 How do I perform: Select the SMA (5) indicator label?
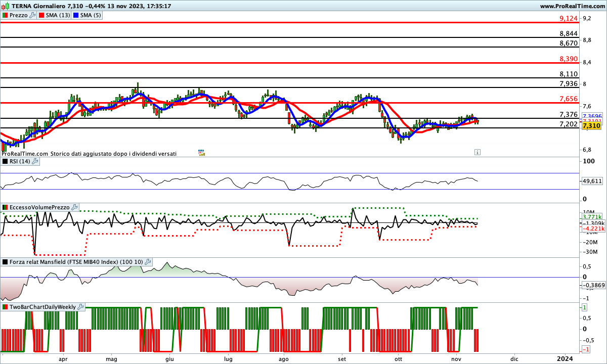[91, 15]
